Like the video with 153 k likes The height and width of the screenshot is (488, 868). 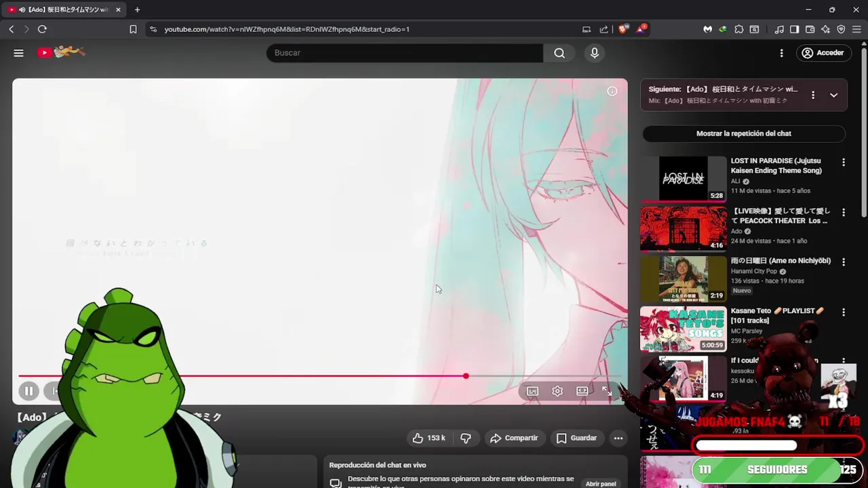coord(429,438)
